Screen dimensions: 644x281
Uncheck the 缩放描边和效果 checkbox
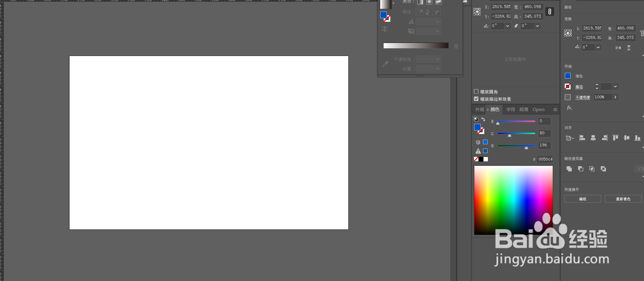click(x=476, y=99)
